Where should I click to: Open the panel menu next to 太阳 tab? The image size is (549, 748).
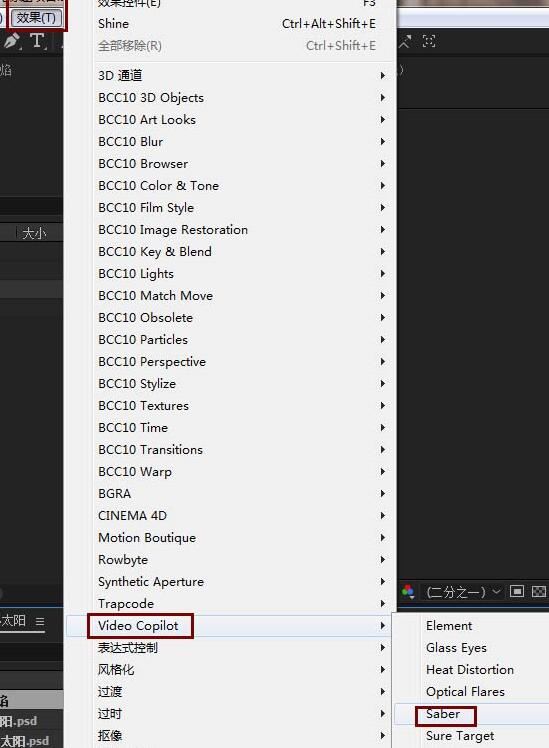[40, 622]
